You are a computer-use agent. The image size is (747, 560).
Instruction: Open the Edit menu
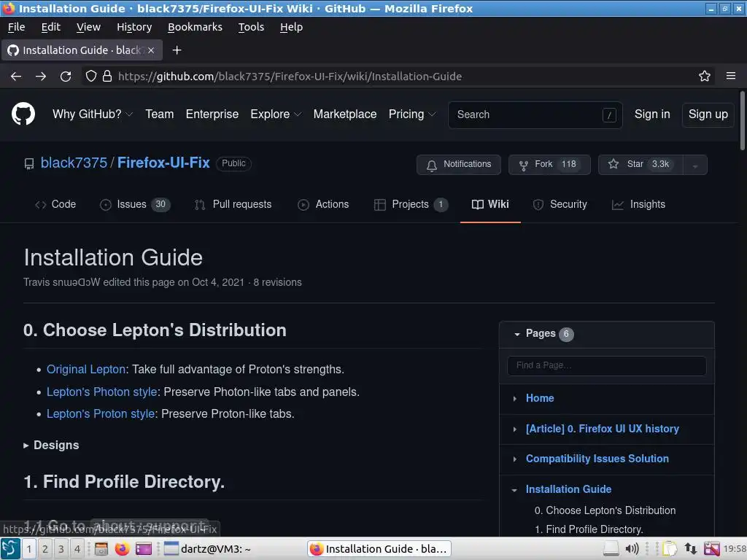(50, 27)
